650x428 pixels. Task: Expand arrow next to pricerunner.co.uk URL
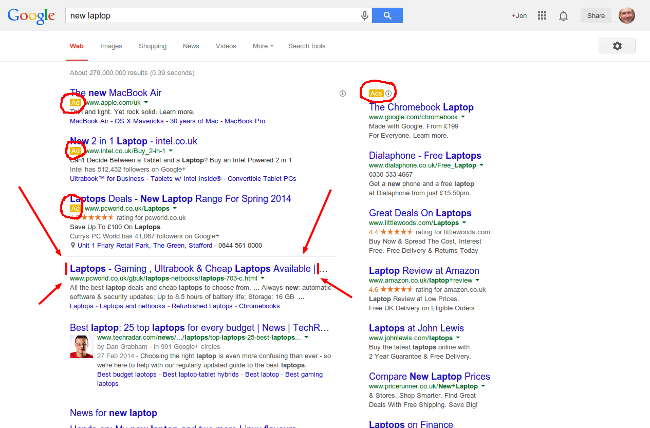483,386
